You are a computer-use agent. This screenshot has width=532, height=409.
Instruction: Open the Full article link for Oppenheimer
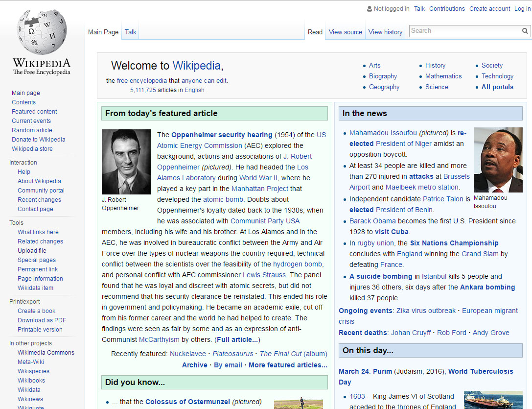pyautogui.click(x=237, y=339)
